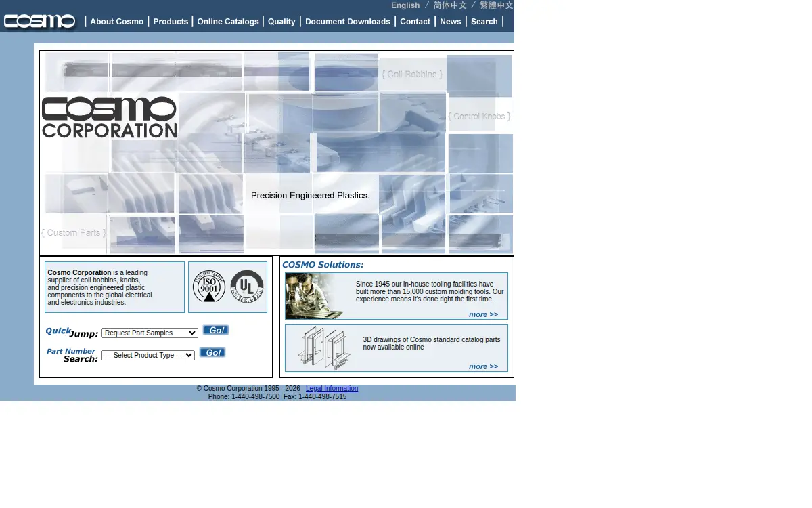Click Go next to Quick Jump
The height and width of the screenshot is (508, 812).
(x=216, y=331)
